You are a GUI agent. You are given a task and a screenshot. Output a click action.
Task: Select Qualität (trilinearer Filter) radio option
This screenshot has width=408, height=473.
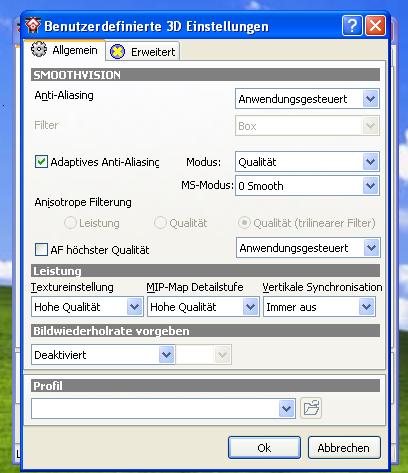coord(244,223)
